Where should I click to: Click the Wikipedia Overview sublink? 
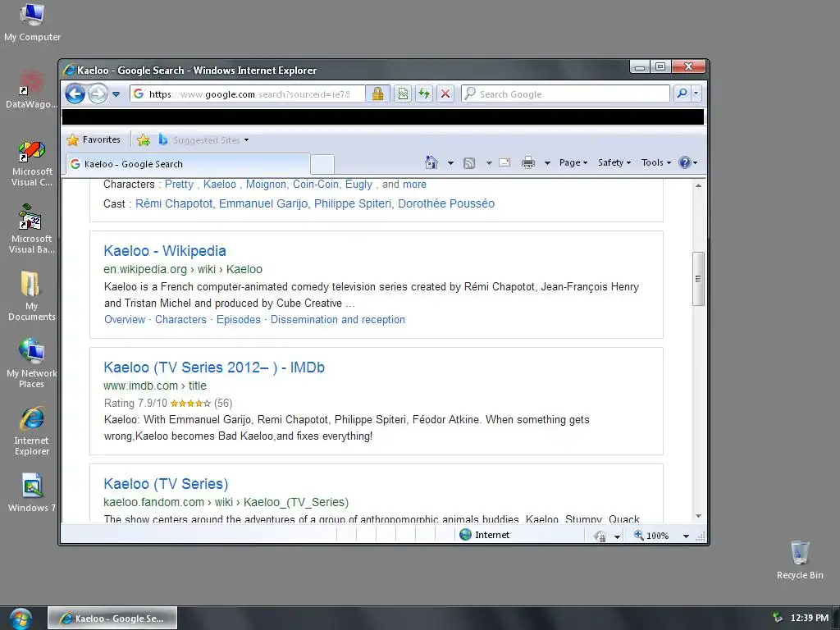(x=125, y=320)
